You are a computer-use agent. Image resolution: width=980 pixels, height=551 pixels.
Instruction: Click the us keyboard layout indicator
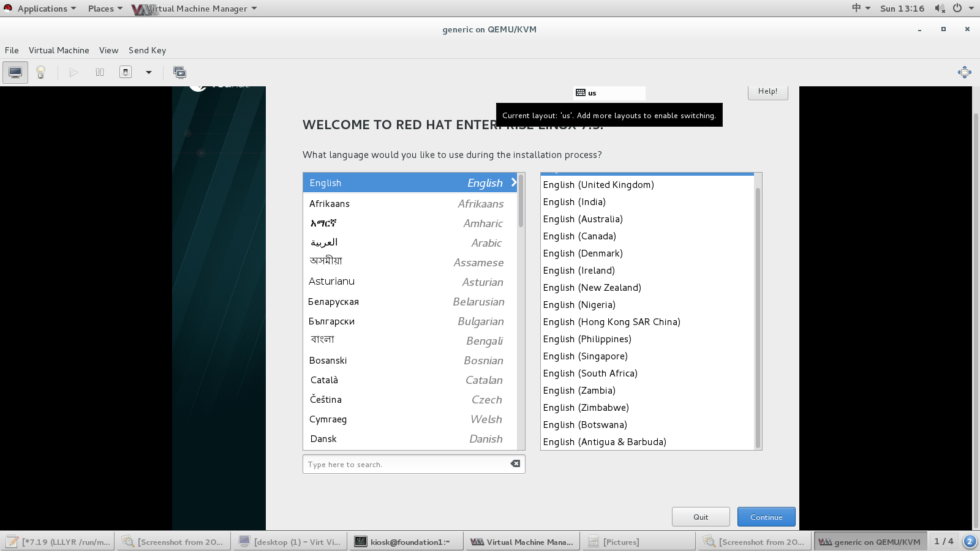click(609, 93)
